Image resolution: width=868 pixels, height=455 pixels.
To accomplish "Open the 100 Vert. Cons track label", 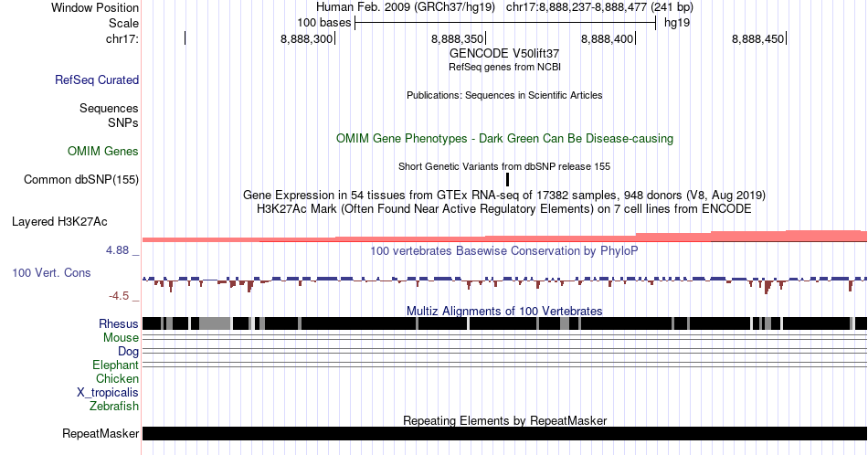I will pos(51,272).
